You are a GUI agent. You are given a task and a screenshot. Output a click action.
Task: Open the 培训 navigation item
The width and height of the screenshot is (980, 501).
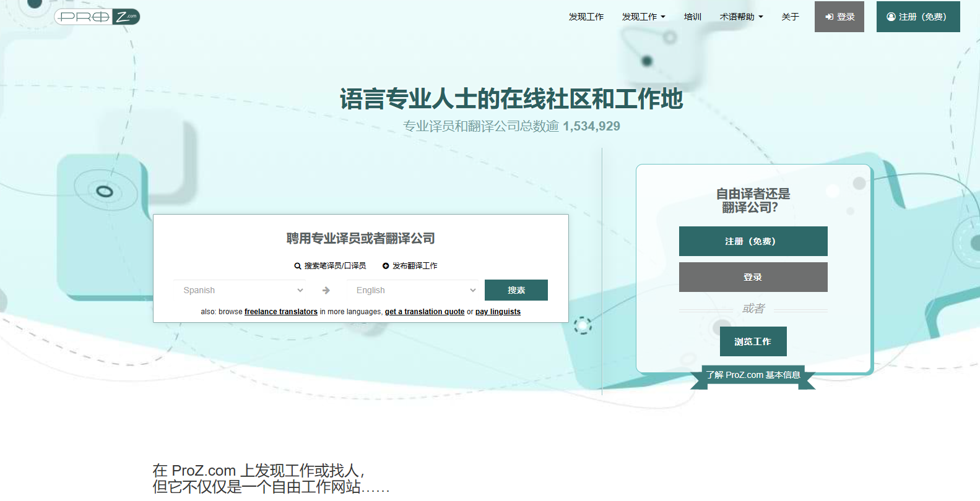tap(692, 17)
